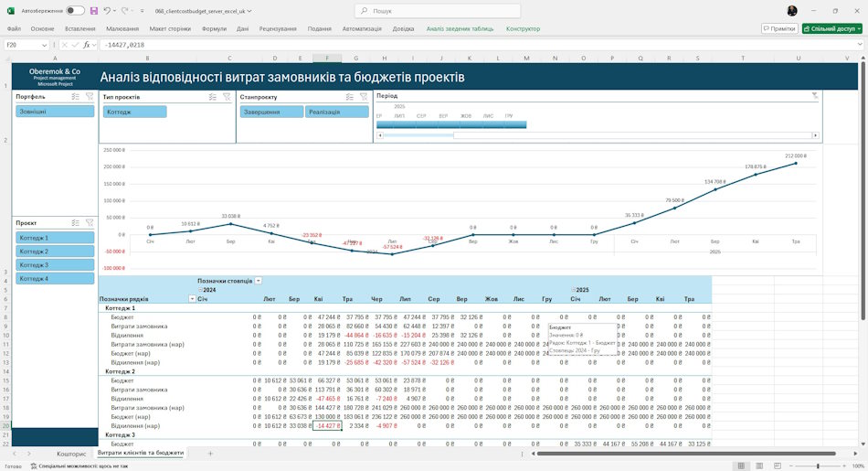868x471 pixels.
Task: Click the zoom out minus button
Action: click(x=791, y=466)
